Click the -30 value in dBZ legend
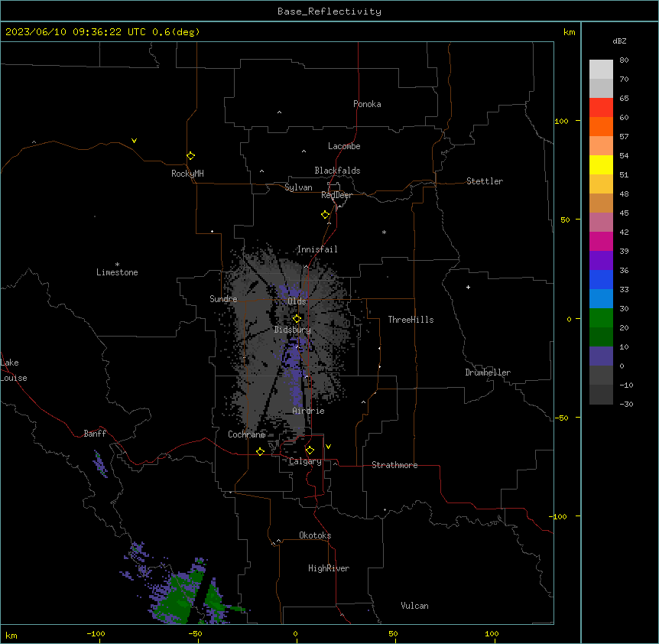This screenshot has width=659, height=644. tap(626, 404)
